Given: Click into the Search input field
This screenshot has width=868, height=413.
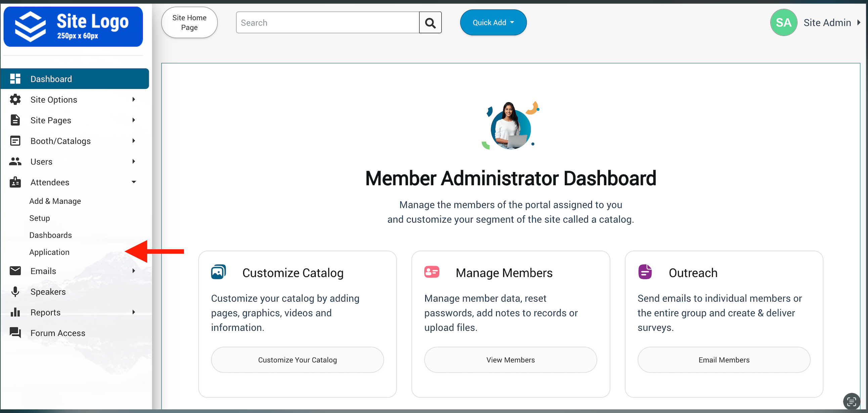Looking at the screenshot, I should pyautogui.click(x=328, y=22).
